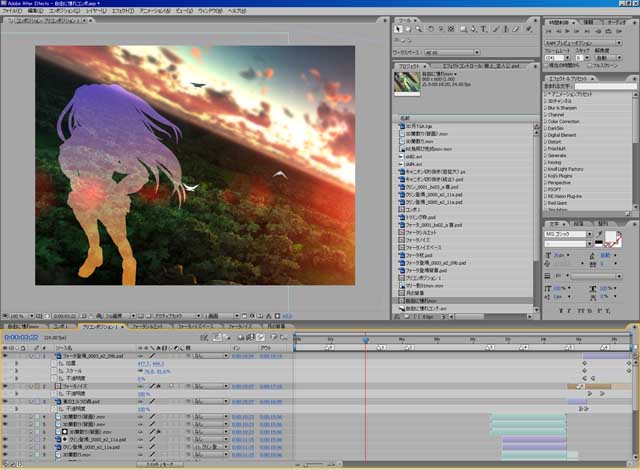The height and width of the screenshot is (470, 640).
Task: Hide layer 3 using its eye icon
Action: click(5, 401)
